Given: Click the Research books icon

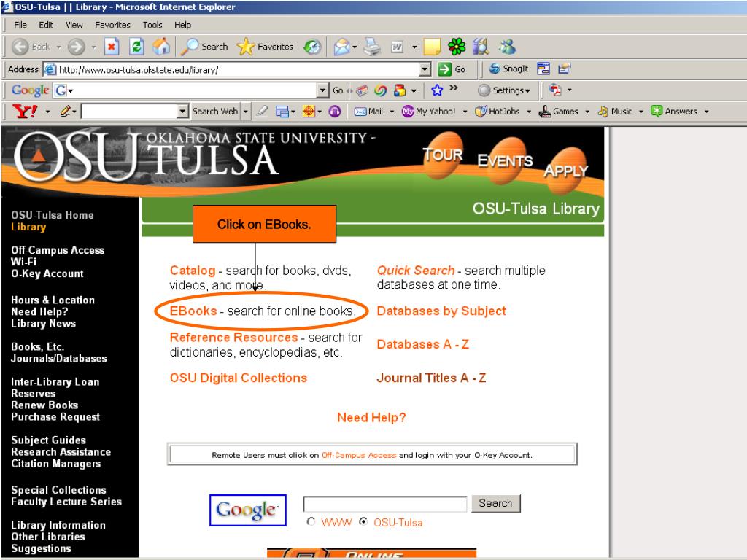Looking at the screenshot, I should pyautogui.click(x=481, y=47).
